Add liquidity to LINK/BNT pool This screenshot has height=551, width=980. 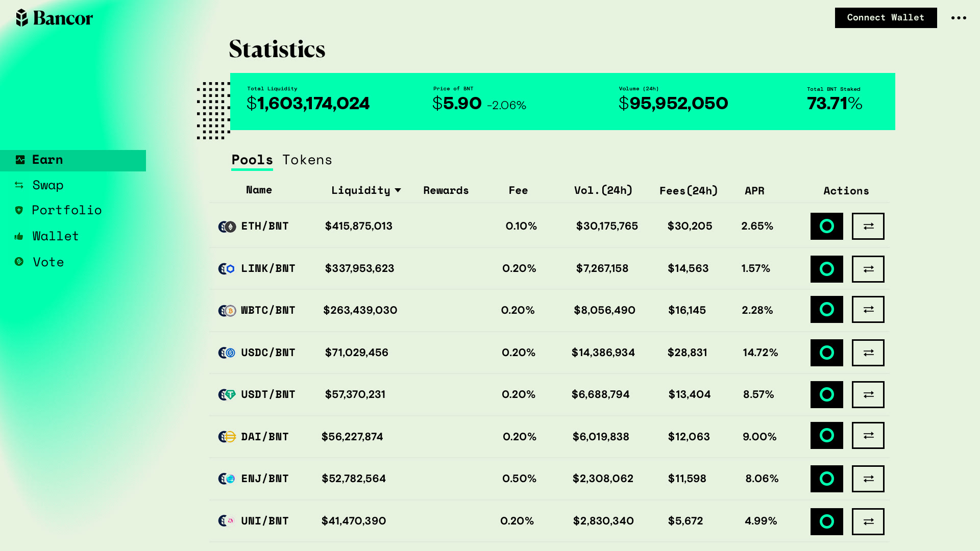pos(827,269)
